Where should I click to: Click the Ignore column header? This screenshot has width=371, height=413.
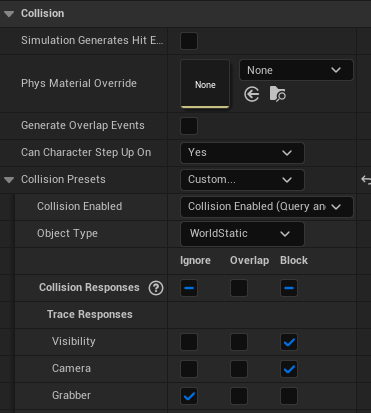coord(195,260)
